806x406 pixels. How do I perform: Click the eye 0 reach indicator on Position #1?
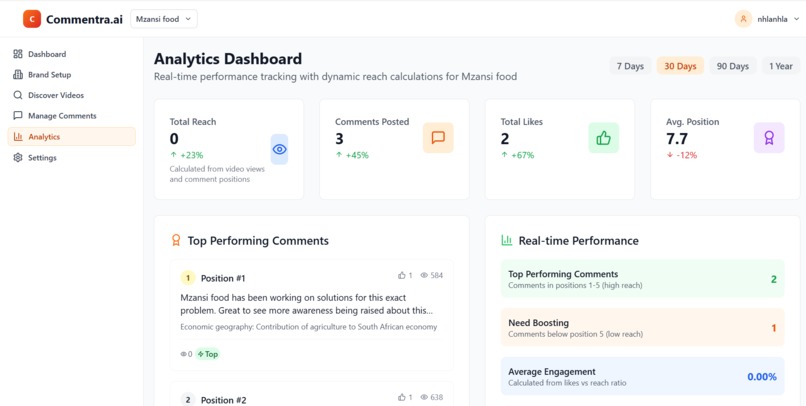point(186,354)
